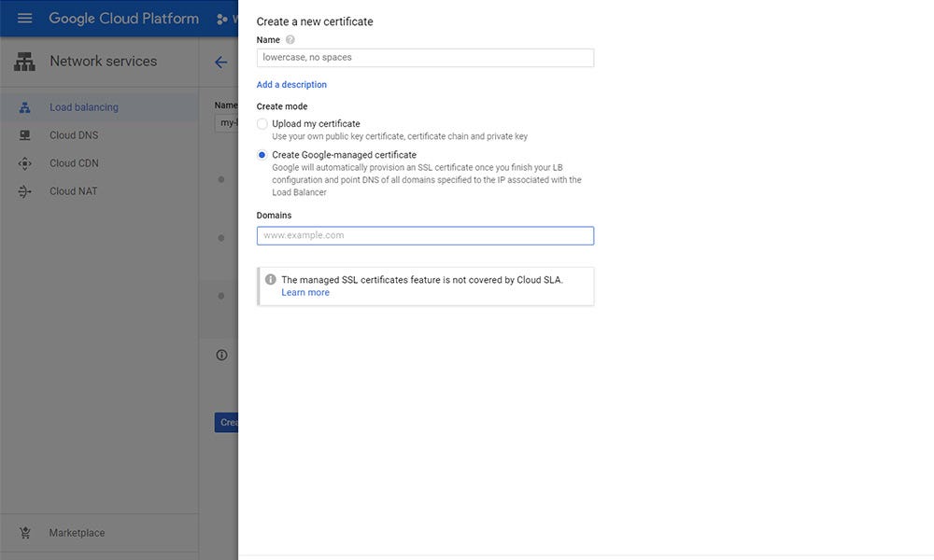
Task: Open the hamburger navigation menu
Action: (24, 19)
